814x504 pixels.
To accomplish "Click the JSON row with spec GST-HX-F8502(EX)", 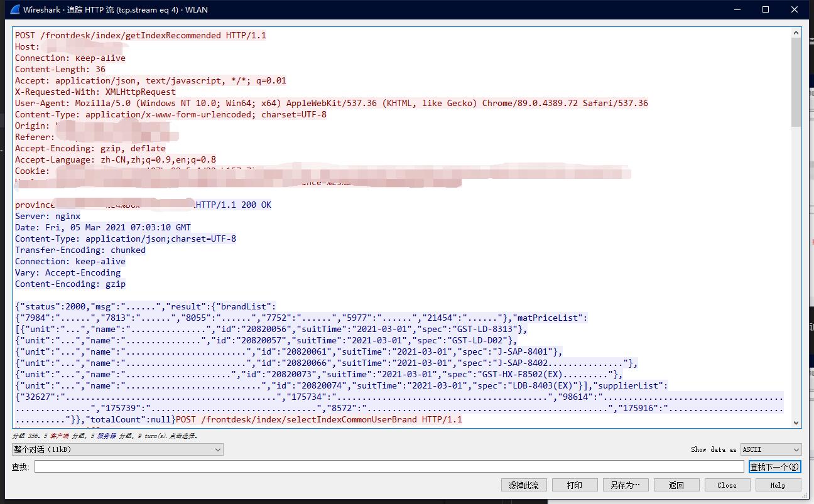I will (x=319, y=374).
